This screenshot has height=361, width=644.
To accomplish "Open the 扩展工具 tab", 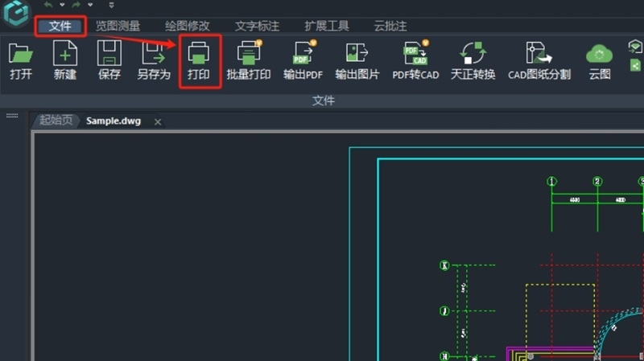I will click(327, 27).
